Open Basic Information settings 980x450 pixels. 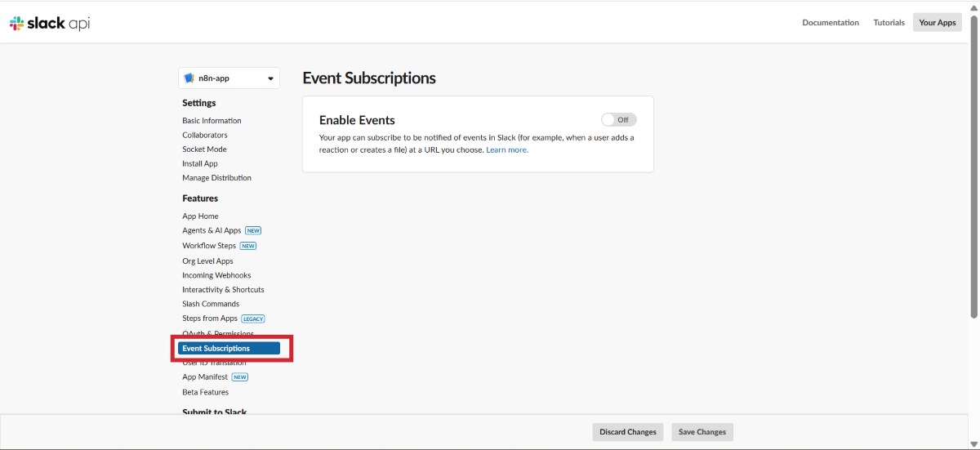click(212, 121)
